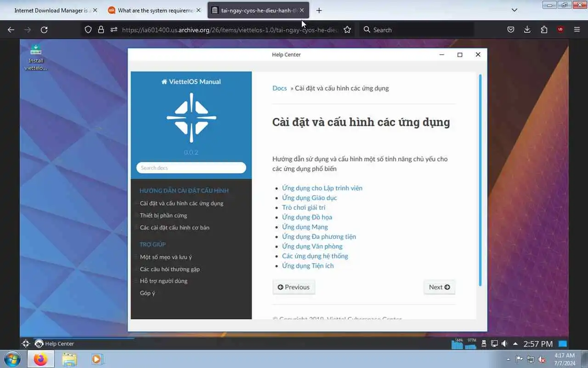Focus the Firefox Search box
588x368 pixels.
(x=416, y=29)
